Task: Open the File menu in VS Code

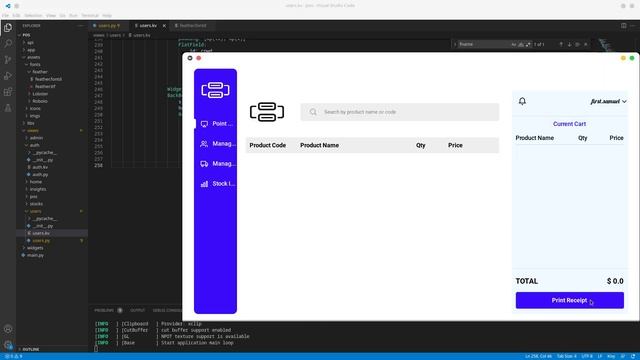Action: point(5,16)
